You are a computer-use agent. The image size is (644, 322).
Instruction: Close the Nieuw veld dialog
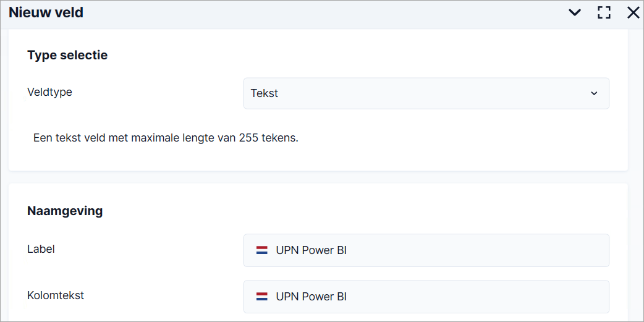[633, 13]
